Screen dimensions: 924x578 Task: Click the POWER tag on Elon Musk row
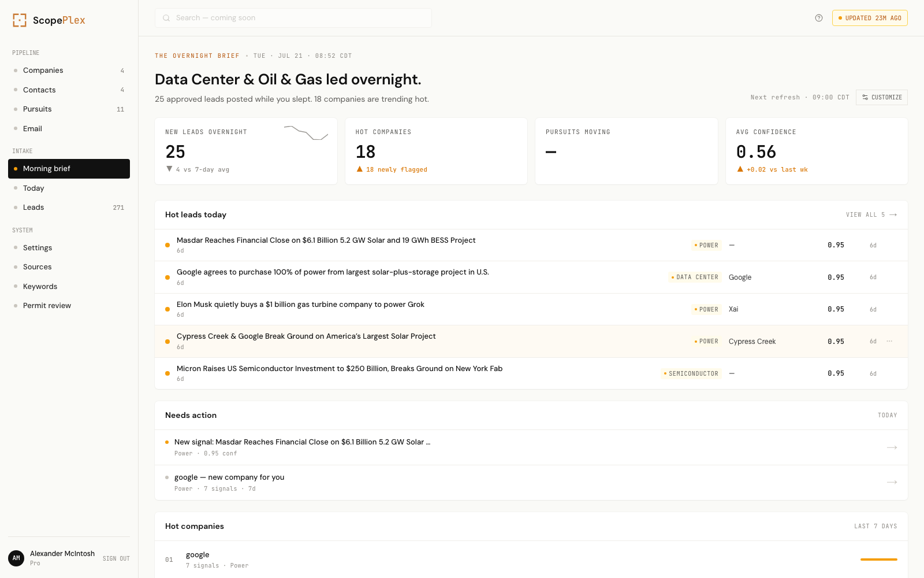pos(706,309)
